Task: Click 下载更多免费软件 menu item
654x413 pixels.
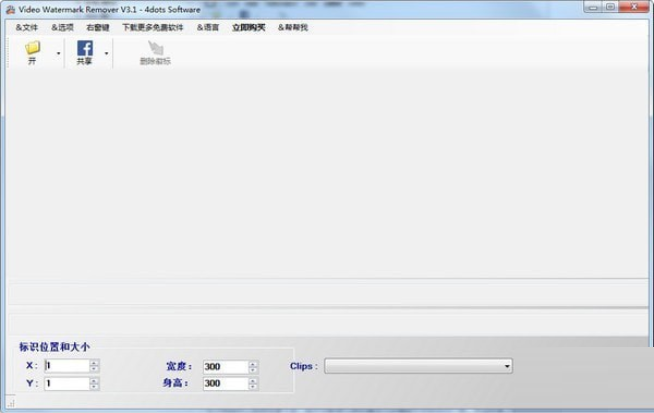Action: pyautogui.click(x=153, y=27)
